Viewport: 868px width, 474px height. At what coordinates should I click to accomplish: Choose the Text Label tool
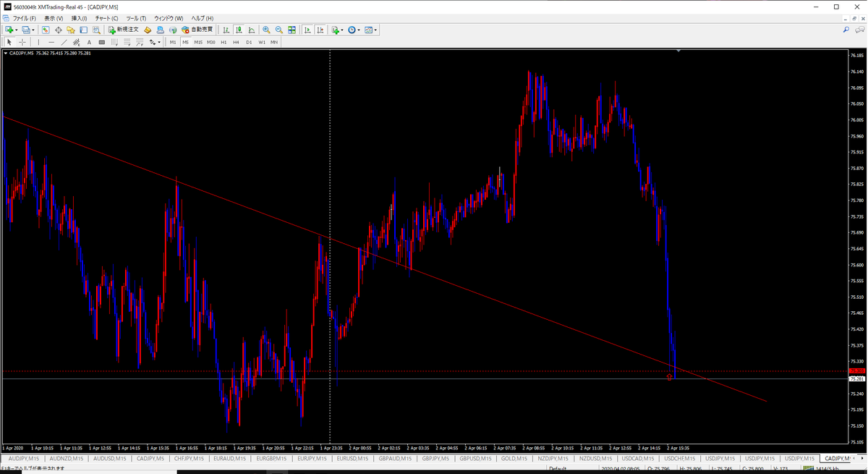point(102,42)
